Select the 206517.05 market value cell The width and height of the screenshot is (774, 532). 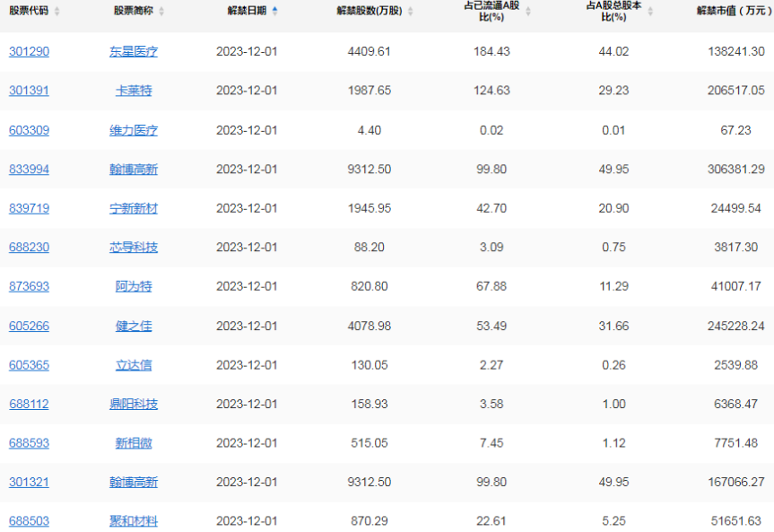(736, 91)
